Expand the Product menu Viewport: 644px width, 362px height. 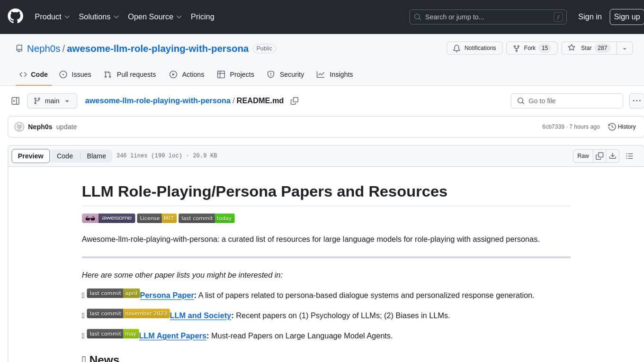point(52,17)
